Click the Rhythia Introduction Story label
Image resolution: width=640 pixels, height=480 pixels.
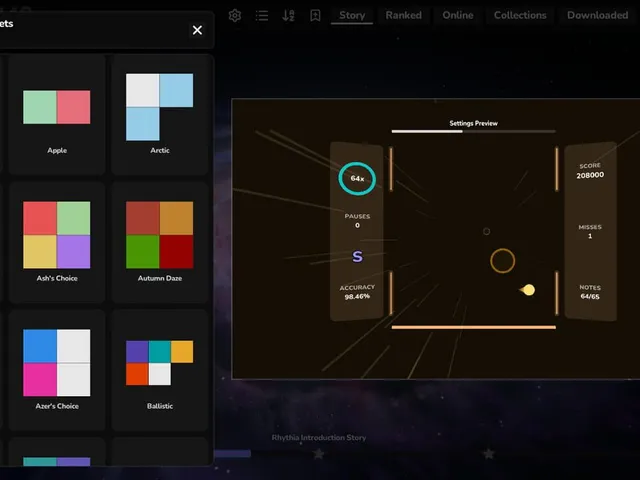tap(319, 438)
